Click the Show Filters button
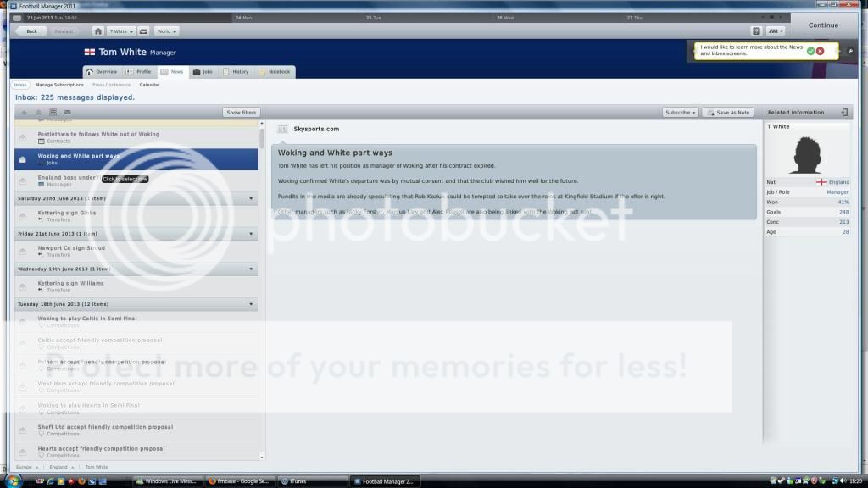Viewport: 868px width, 488px height. (241, 113)
